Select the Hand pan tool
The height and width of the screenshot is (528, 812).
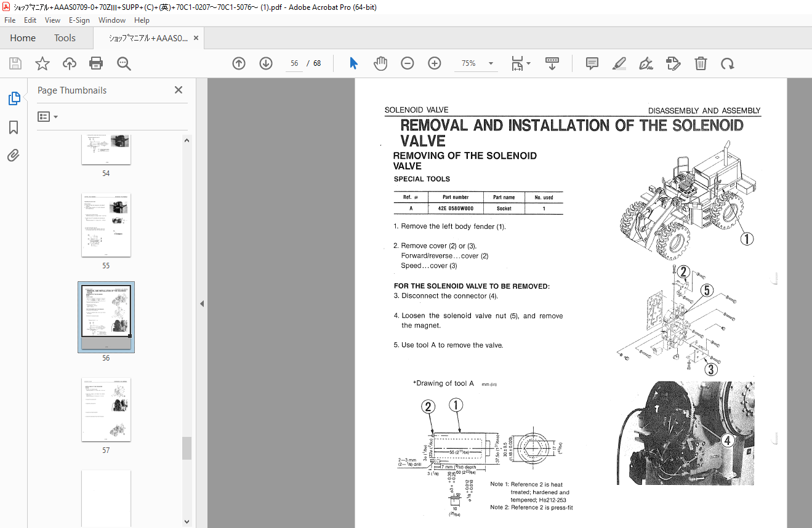[x=380, y=63]
